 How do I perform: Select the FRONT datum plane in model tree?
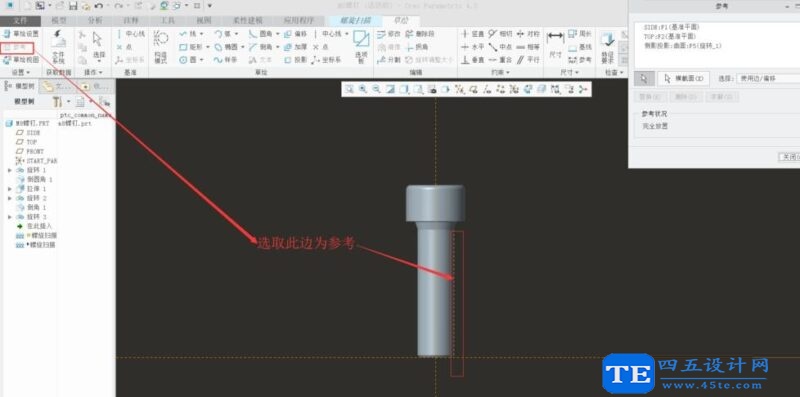[30, 151]
